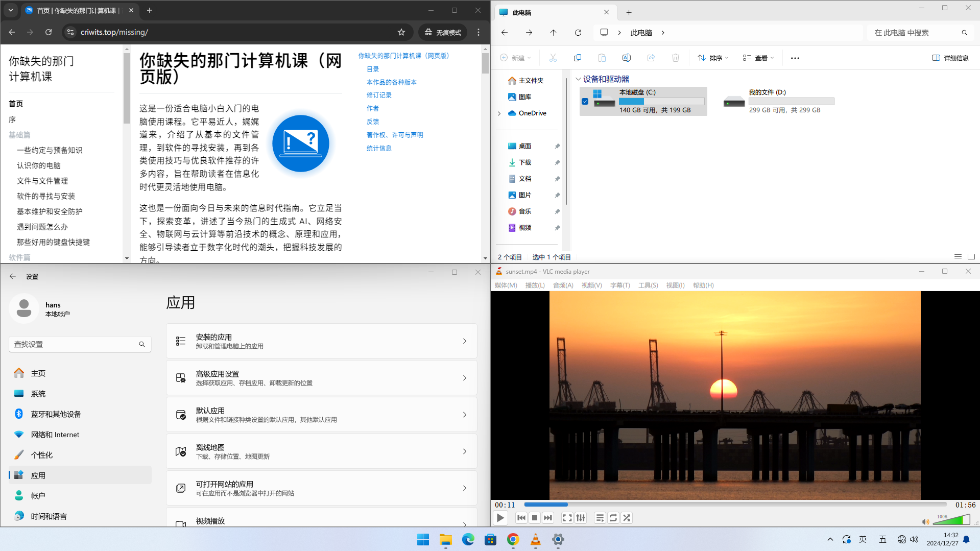Open the 排序 sort dropdown
The width and height of the screenshot is (980, 551).
(x=713, y=58)
